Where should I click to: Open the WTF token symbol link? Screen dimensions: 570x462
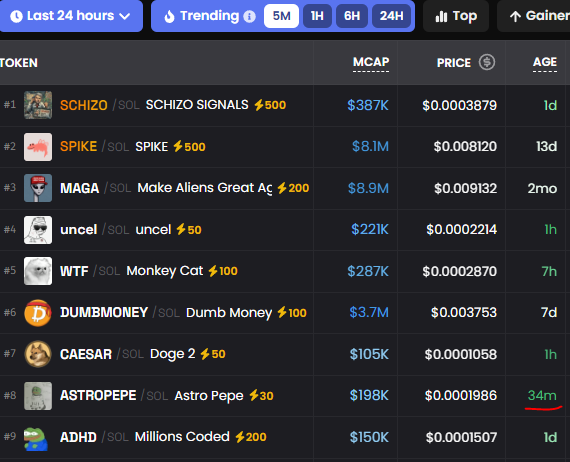pyautogui.click(x=74, y=271)
